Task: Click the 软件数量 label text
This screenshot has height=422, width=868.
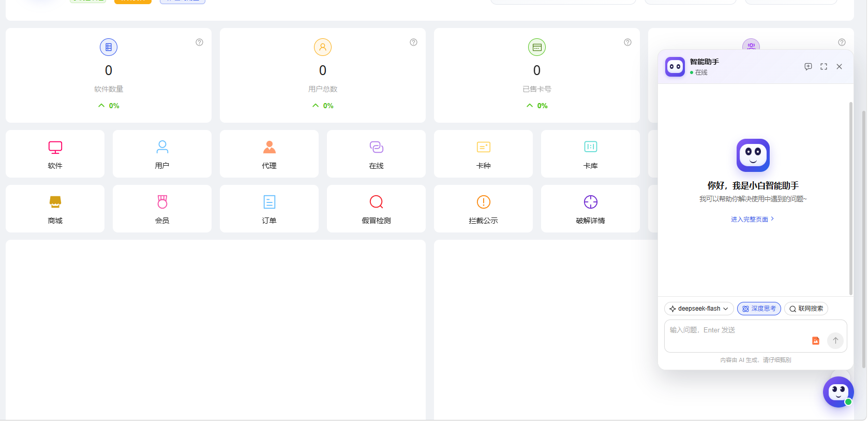Action: [109, 89]
